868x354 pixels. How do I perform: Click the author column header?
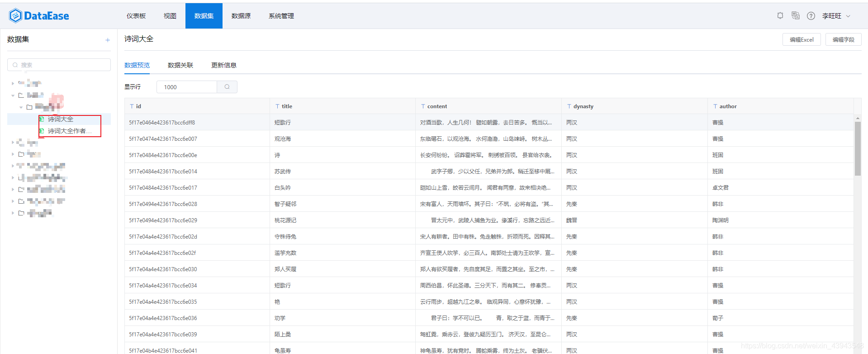781,106
